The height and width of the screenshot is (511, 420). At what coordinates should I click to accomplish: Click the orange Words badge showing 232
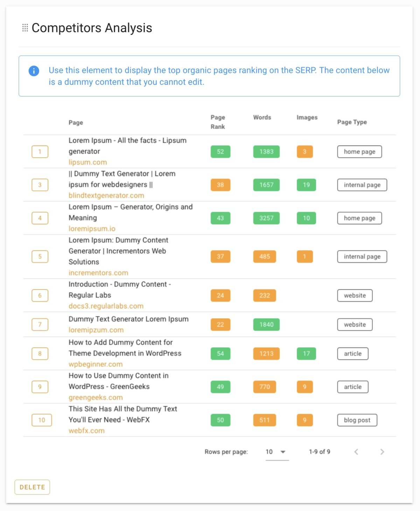pyautogui.click(x=265, y=295)
